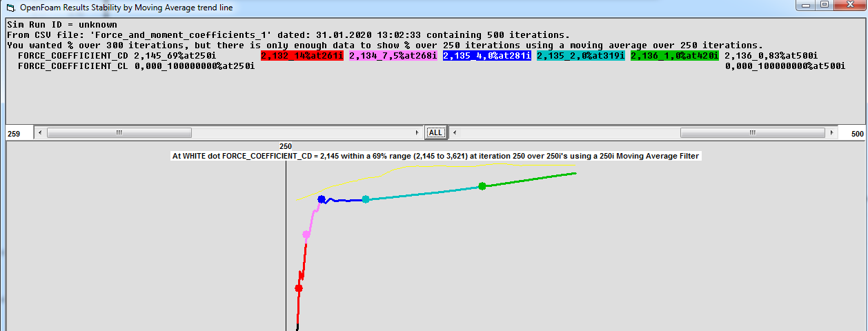The width and height of the screenshot is (868, 331).
Task: Click the application icon in the title bar
Action: [10, 8]
